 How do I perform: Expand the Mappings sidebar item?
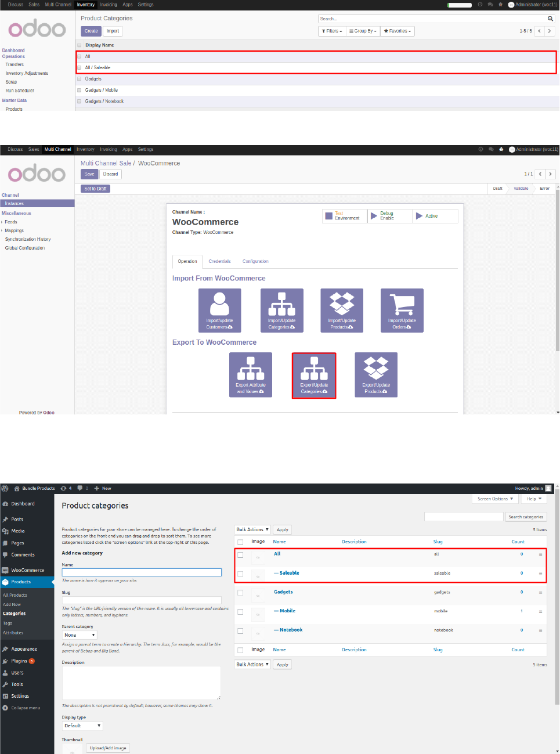[14, 230]
